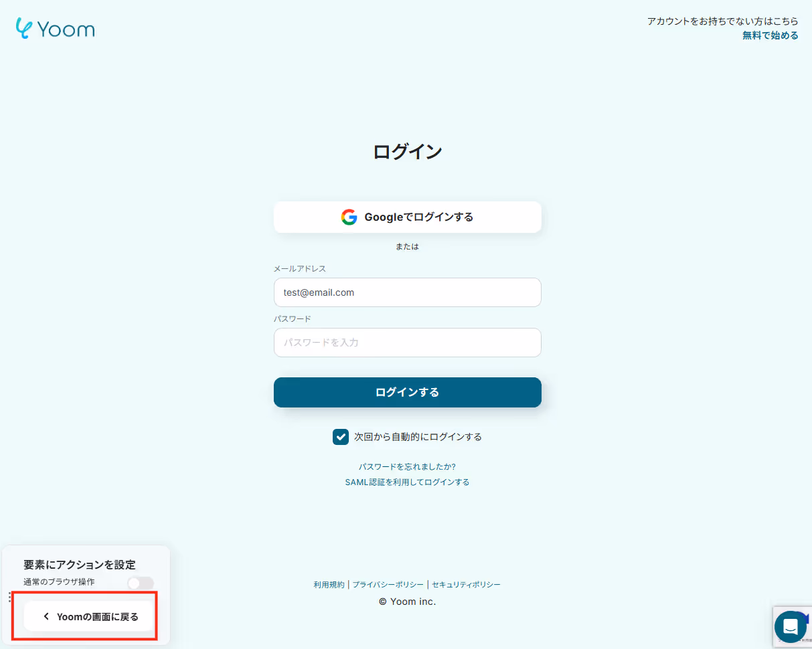Open 利用規約 link

pyautogui.click(x=329, y=584)
